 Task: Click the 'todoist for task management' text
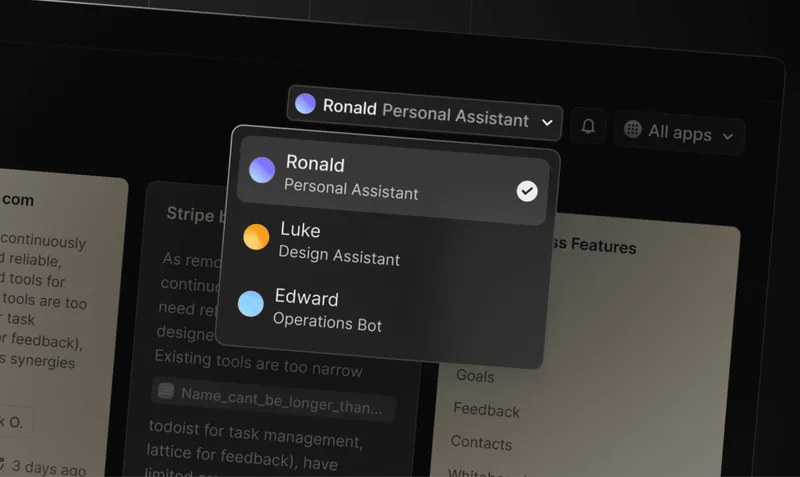pyautogui.click(x=256, y=434)
